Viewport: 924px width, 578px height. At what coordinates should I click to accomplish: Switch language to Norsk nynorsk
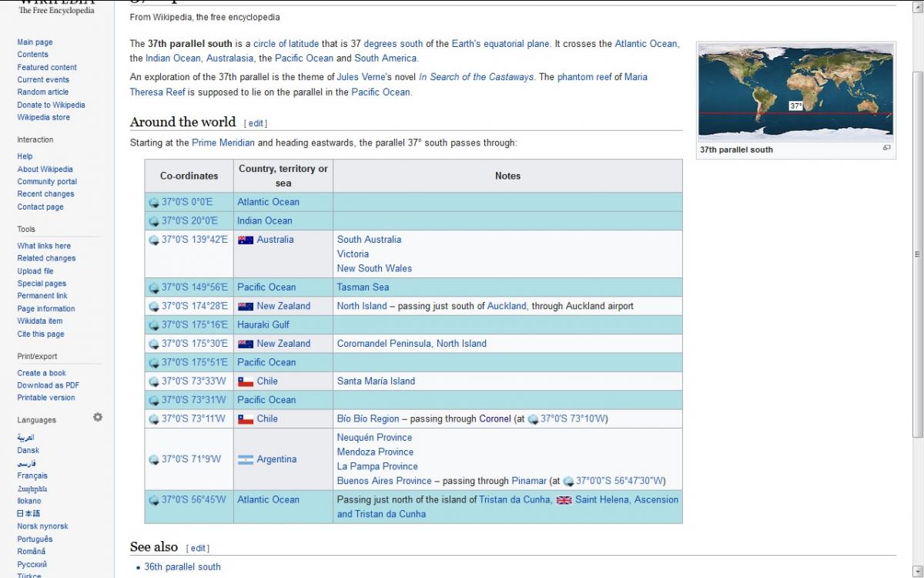[x=42, y=526]
